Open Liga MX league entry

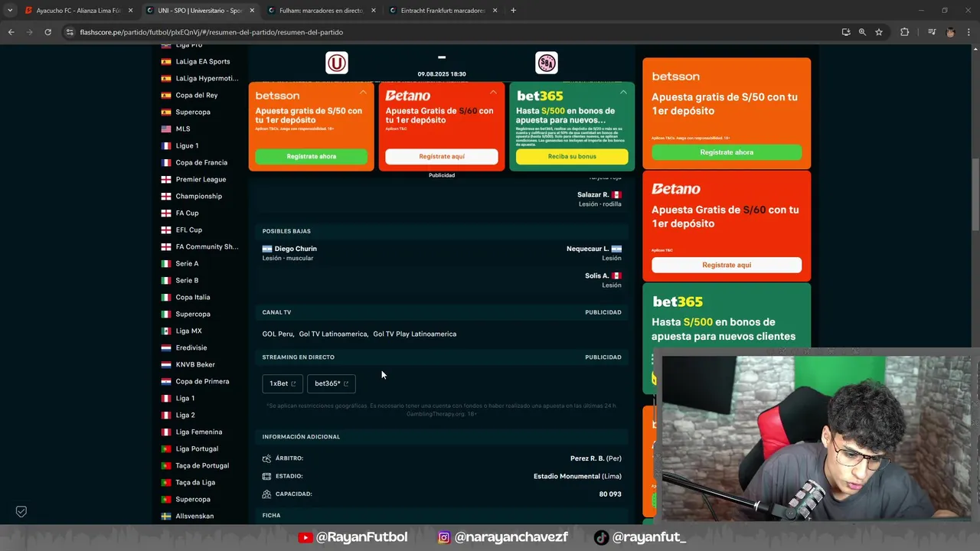point(188,331)
